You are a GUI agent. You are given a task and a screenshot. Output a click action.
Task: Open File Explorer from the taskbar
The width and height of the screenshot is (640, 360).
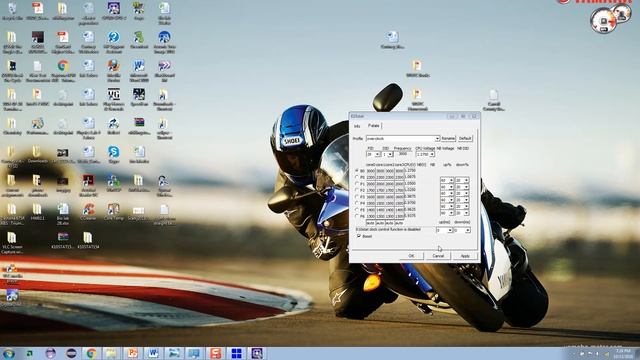point(111,353)
